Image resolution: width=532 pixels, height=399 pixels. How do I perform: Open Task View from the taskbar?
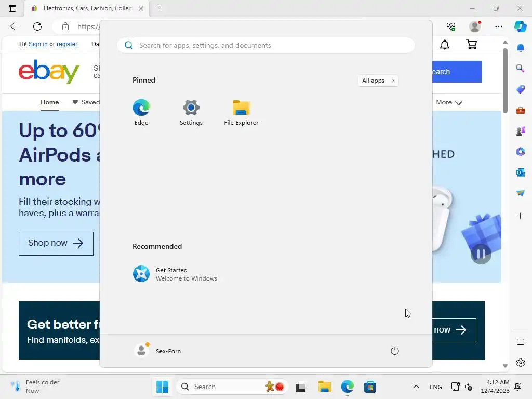click(300, 387)
